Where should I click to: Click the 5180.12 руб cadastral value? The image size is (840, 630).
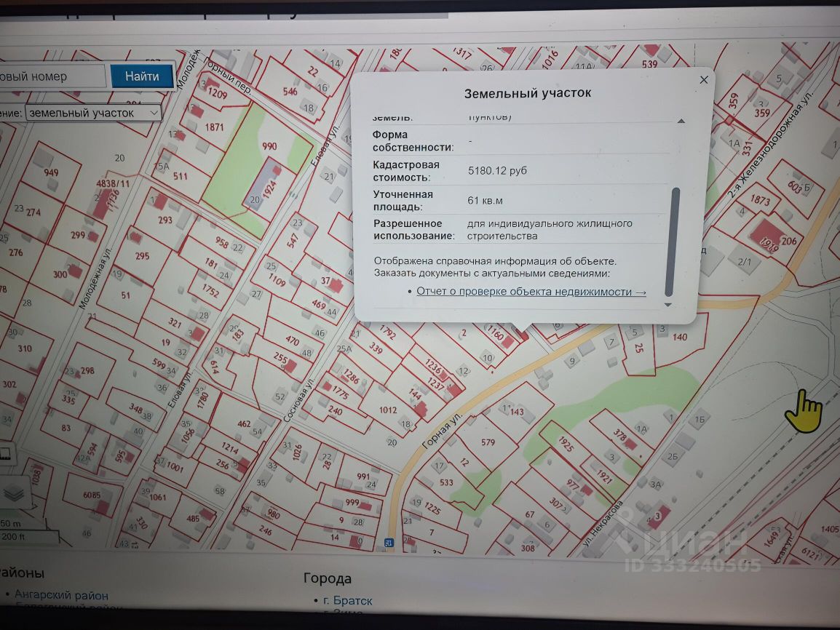(x=497, y=171)
